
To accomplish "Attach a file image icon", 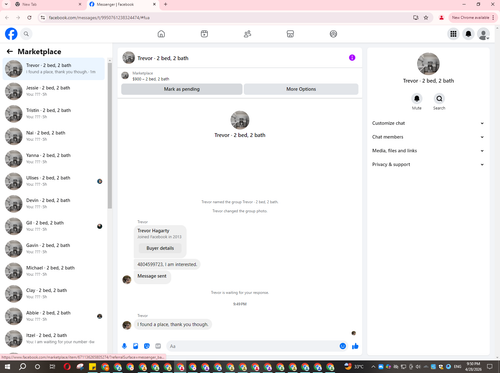I will (x=136, y=346).
